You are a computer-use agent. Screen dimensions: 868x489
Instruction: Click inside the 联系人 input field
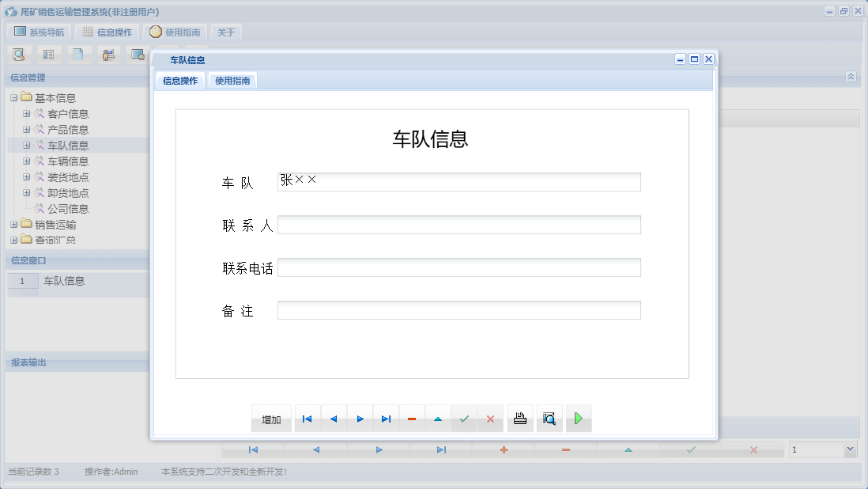[x=459, y=224]
